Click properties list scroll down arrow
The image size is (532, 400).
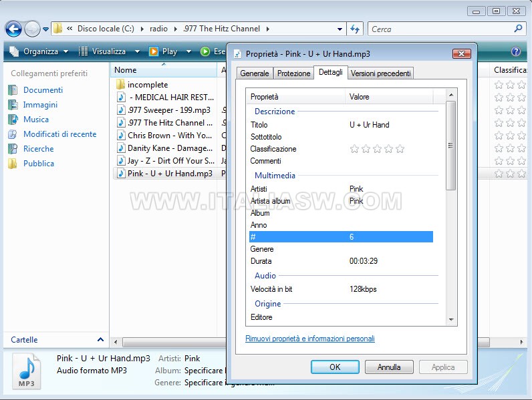point(451,320)
